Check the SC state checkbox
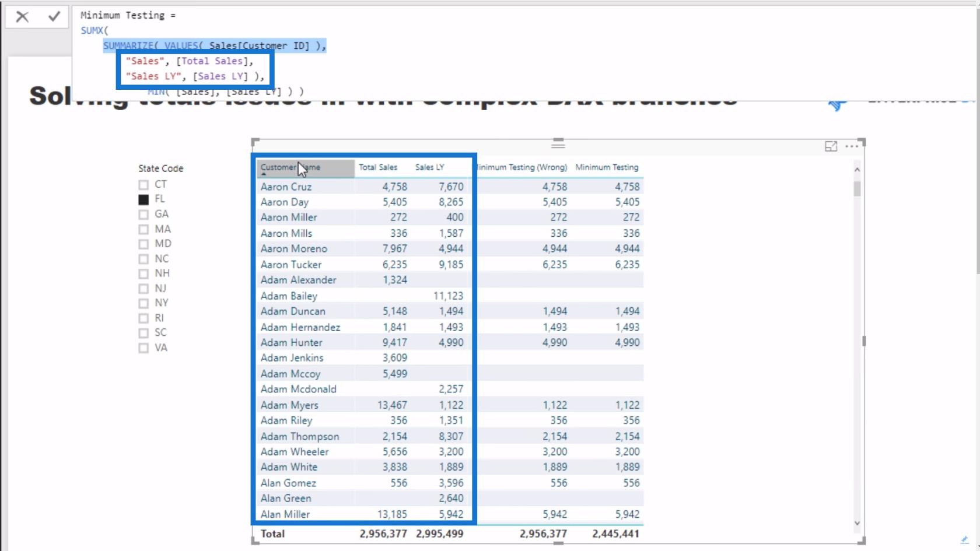Screen dimensions: 980x551 (x=143, y=334)
